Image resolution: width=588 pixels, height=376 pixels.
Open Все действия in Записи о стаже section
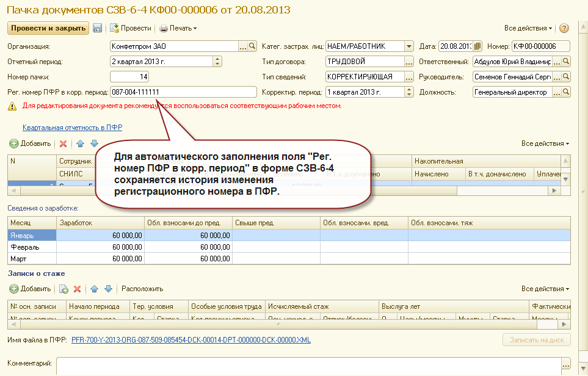(x=545, y=289)
